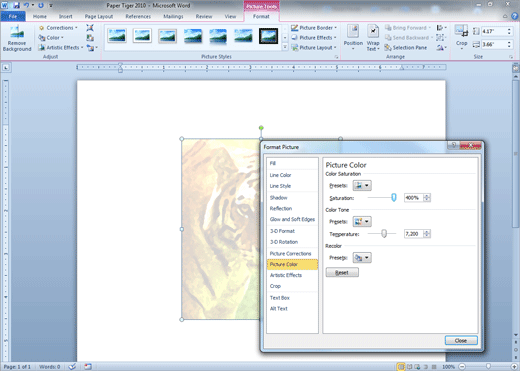Click the Rotate objects icon

(x=441, y=48)
